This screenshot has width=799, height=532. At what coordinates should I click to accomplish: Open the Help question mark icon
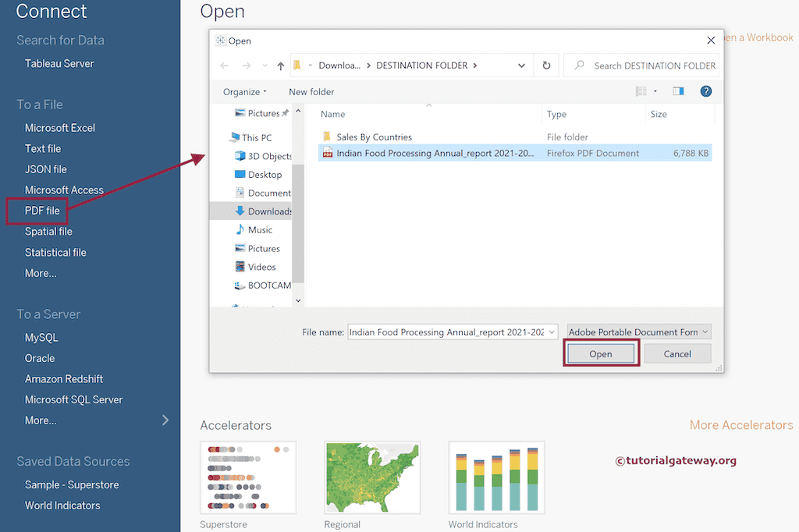(705, 91)
